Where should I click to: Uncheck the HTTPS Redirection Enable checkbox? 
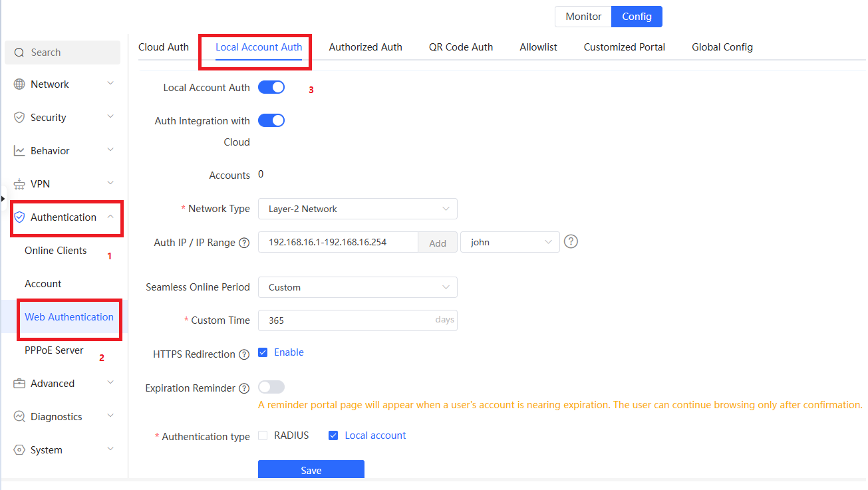click(x=263, y=352)
